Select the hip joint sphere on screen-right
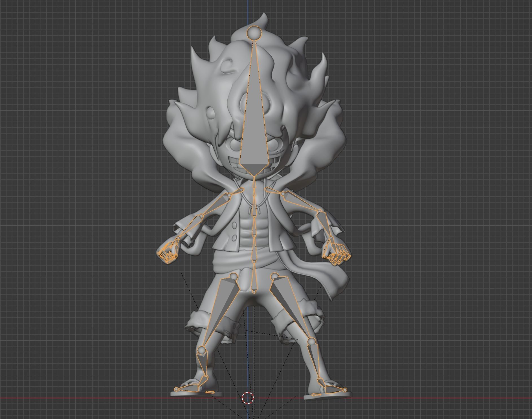532x419 pixels. click(x=274, y=276)
